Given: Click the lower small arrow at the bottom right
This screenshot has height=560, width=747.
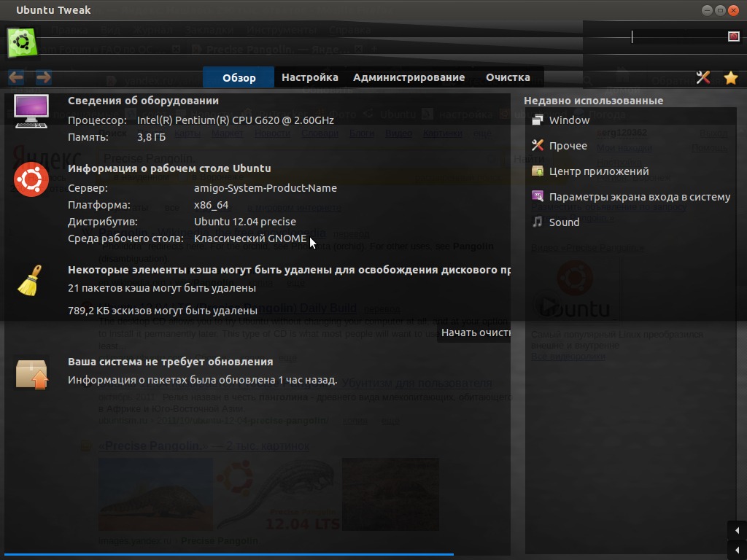Looking at the screenshot, I should pos(737,550).
